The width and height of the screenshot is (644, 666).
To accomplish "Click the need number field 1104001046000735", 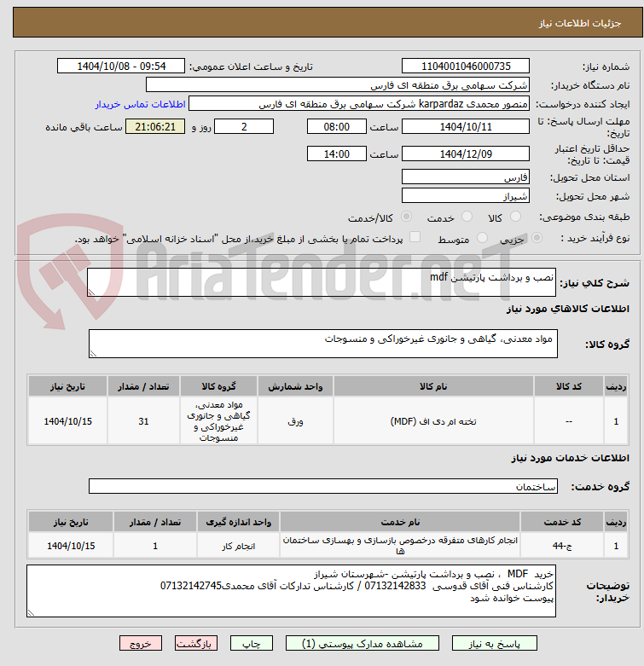I will [466, 67].
